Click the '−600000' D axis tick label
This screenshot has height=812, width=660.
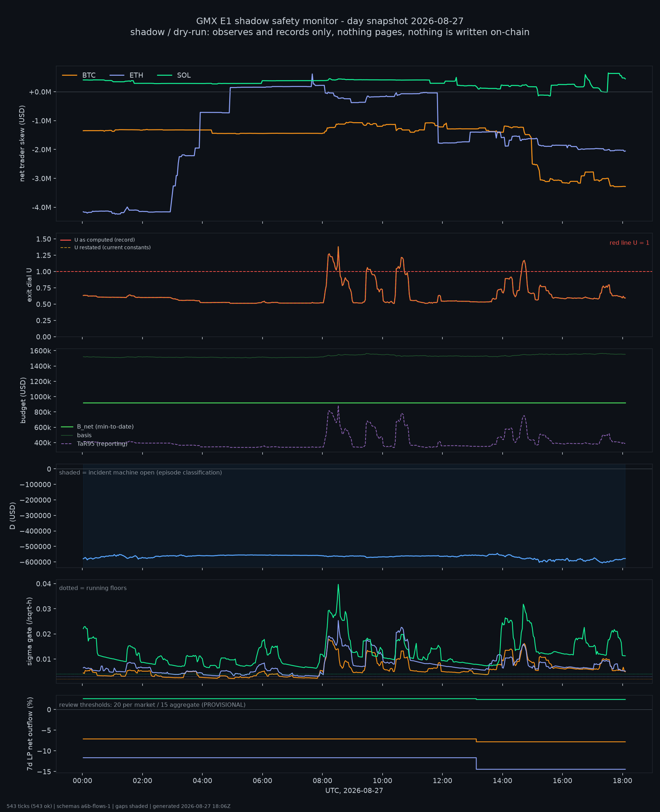tap(36, 562)
